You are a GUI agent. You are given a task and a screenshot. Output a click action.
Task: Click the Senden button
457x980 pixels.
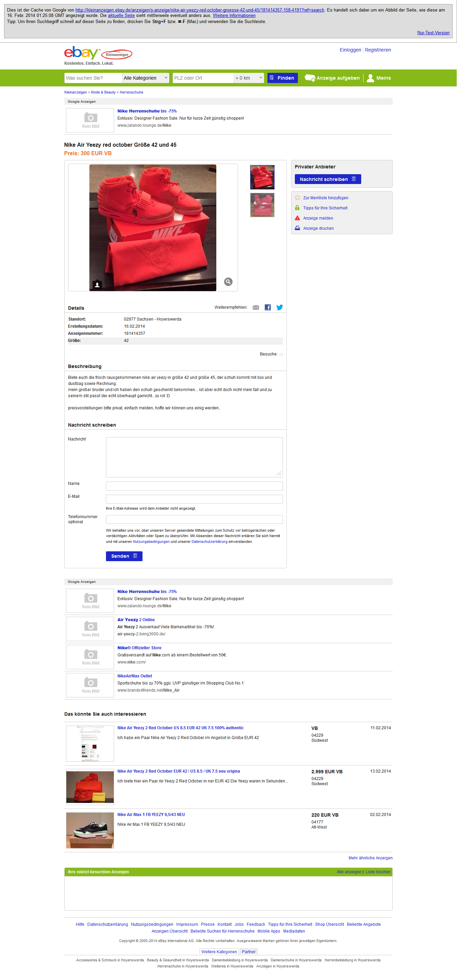124,556
